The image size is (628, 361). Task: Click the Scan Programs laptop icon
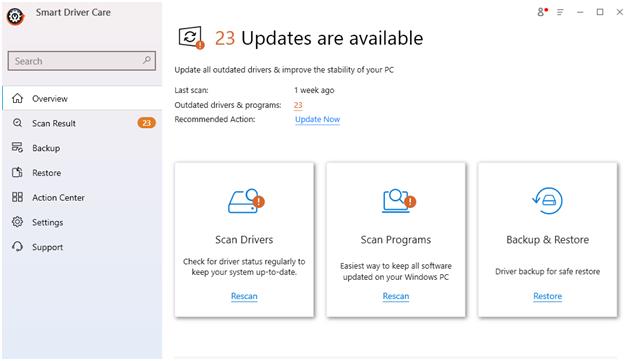coord(399,201)
